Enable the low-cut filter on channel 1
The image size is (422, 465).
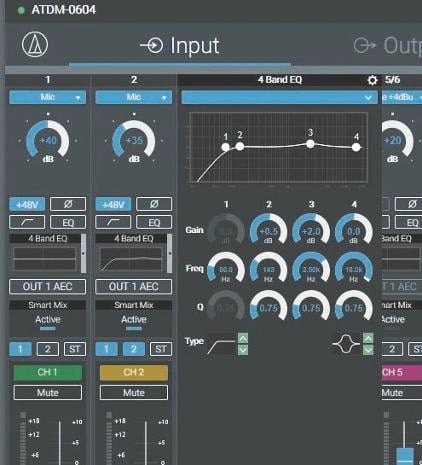coord(27,222)
